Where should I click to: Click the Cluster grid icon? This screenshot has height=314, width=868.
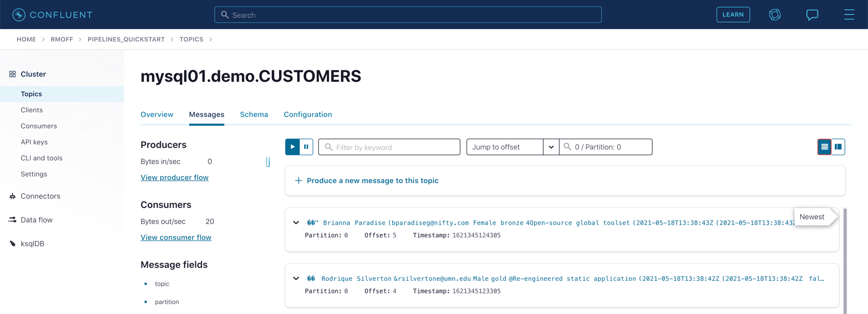[x=12, y=74]
